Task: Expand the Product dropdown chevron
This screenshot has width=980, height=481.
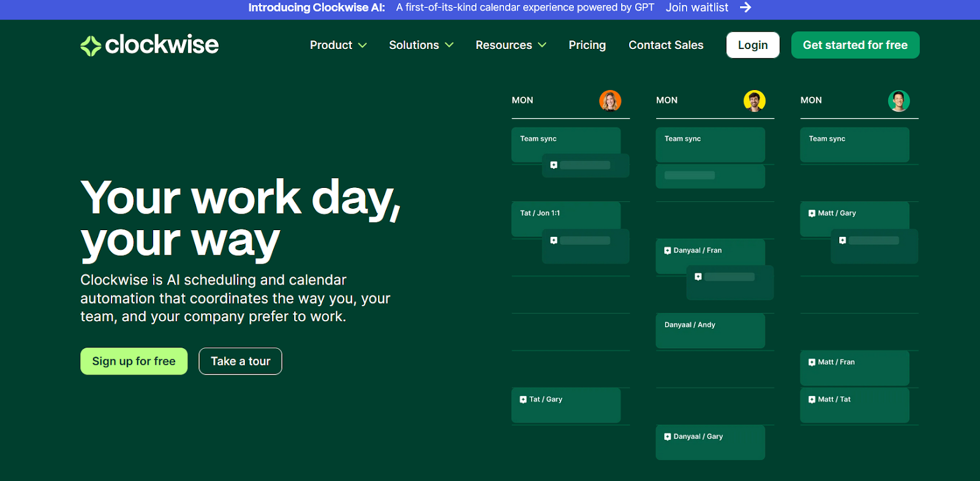Action: coord(363,45)
